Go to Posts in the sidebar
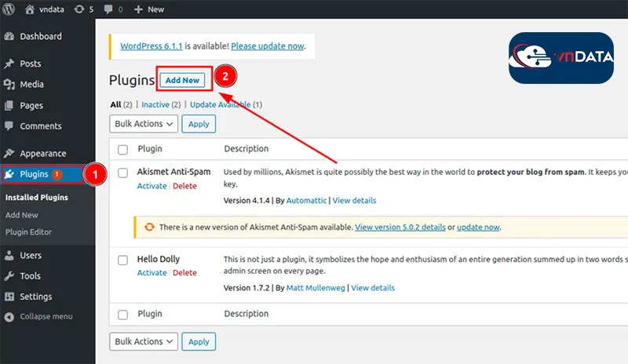This screenshot has height=364, width=628. [x=31, y=64]
